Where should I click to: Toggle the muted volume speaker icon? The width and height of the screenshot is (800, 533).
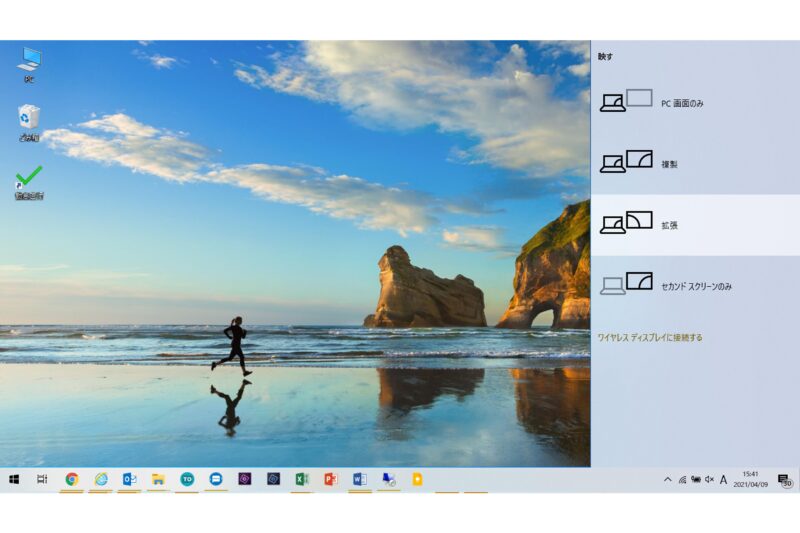709,481
